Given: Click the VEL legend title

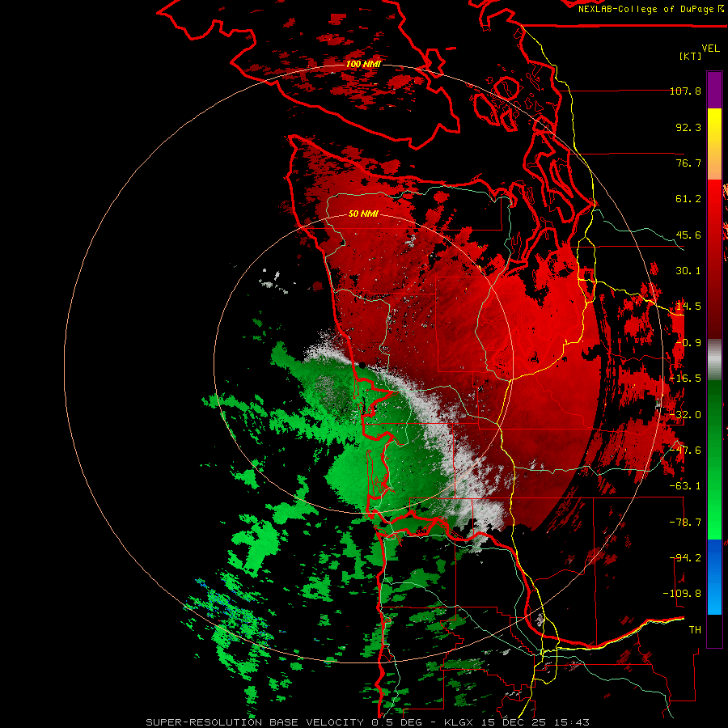Looking at the screenshot, I should pos(710,49).
